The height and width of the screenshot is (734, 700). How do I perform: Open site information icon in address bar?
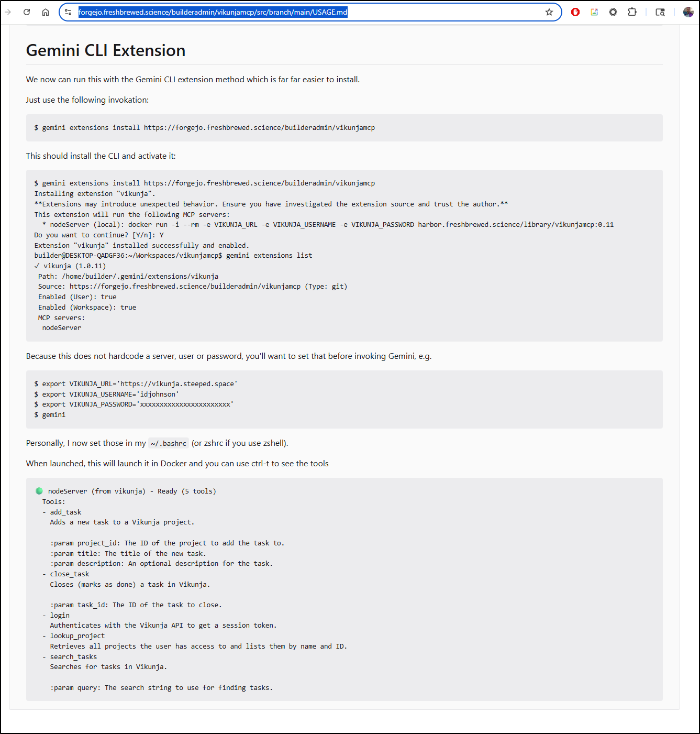pyautogui.click(x=68, y=12)
